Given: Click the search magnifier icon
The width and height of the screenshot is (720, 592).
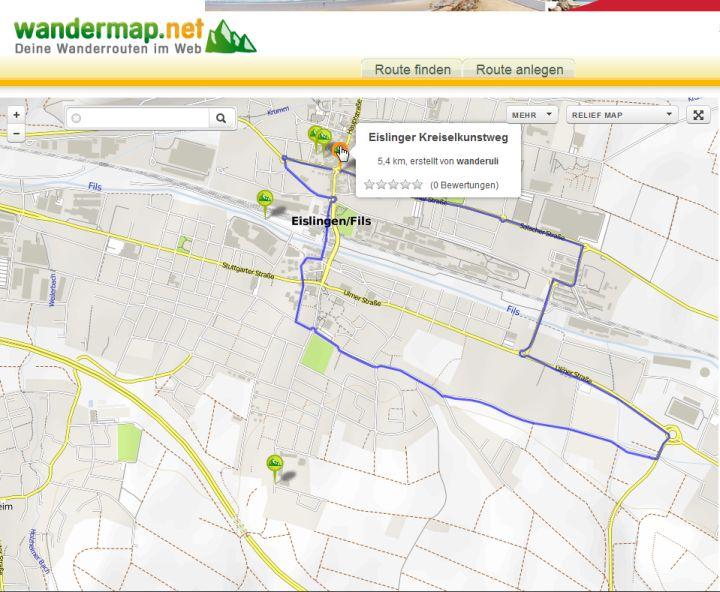Looking at the screenshot, I should click(x=221, y=118).
